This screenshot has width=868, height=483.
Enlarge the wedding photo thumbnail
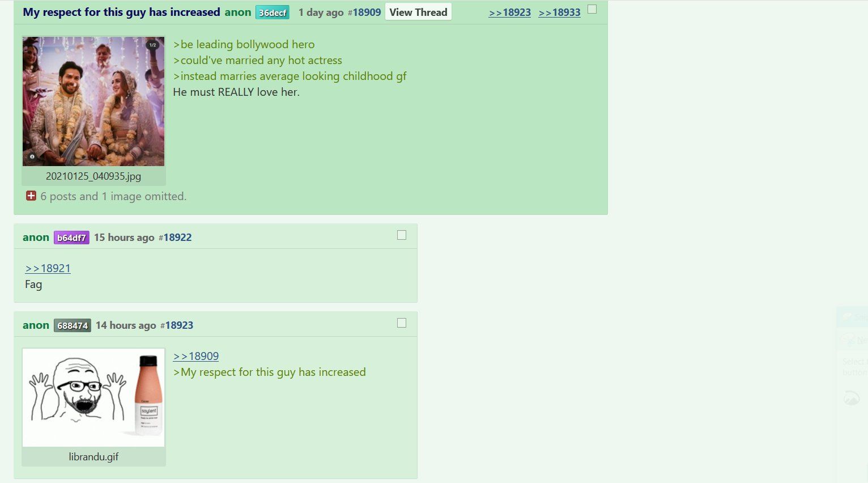click(93, 101)
